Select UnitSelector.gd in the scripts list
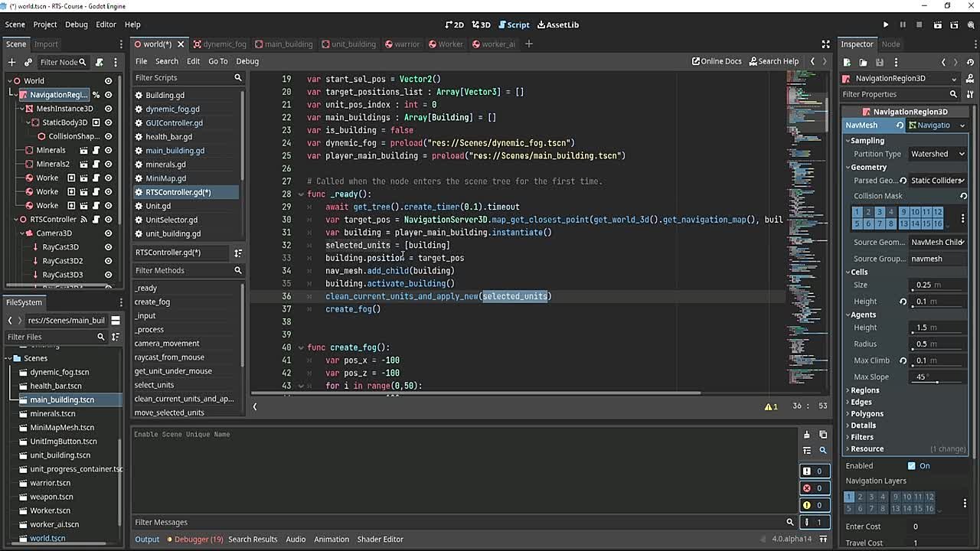980x551 pixels. click(x=171, y=220)
